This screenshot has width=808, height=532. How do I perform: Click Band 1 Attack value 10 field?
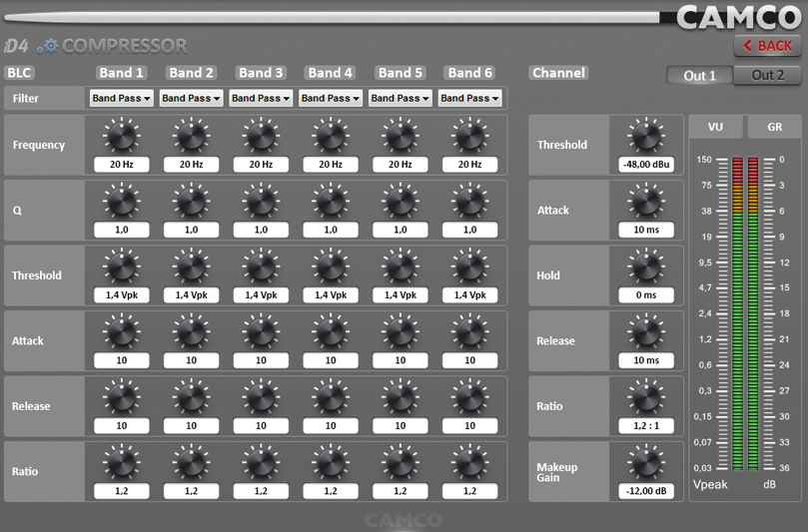122,360
